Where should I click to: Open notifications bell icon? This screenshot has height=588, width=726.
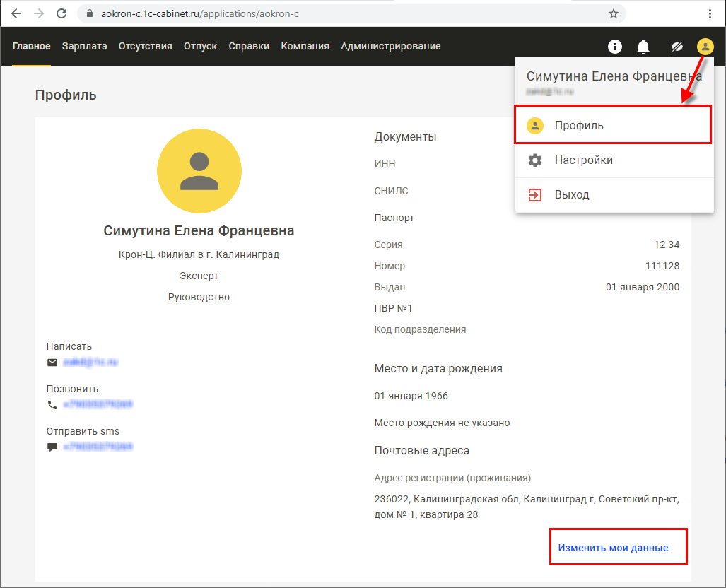(643, 47)
